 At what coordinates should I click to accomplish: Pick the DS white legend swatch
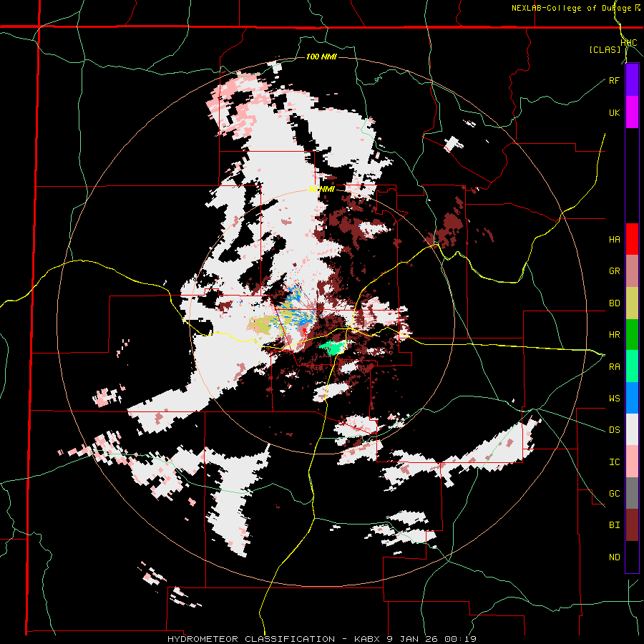point(632,429)
